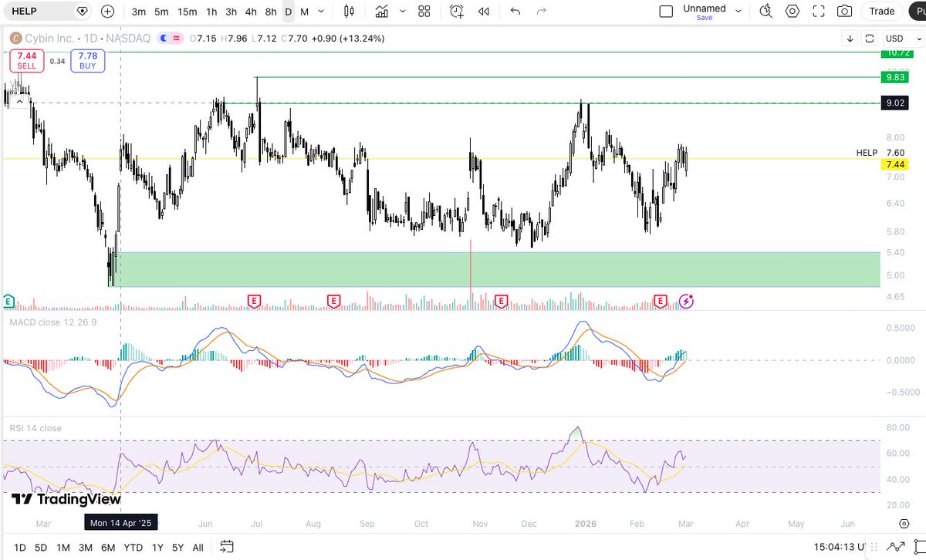Select the M monthly timeframe
The image size is (926, 560).
pyautogui.click(x=305, y=12)
